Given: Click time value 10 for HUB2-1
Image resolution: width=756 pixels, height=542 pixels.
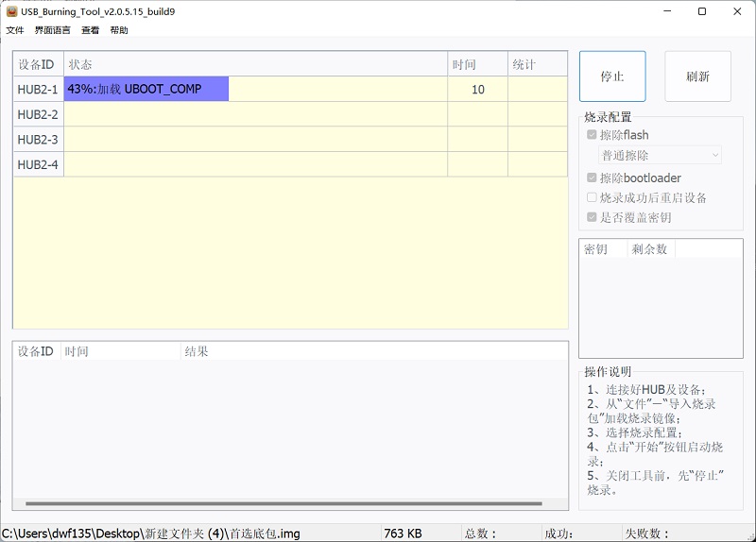Looking at the screenshot, I should 478,90.
